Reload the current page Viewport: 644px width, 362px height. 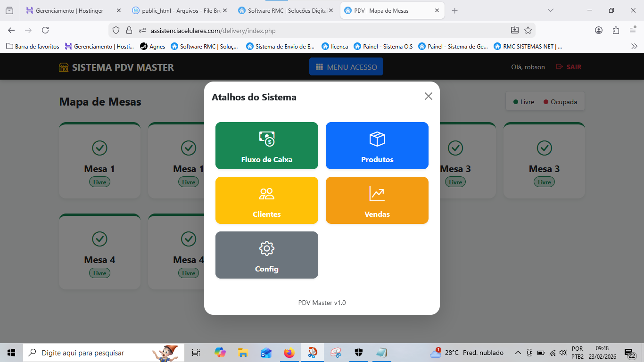tap(45, 30)
